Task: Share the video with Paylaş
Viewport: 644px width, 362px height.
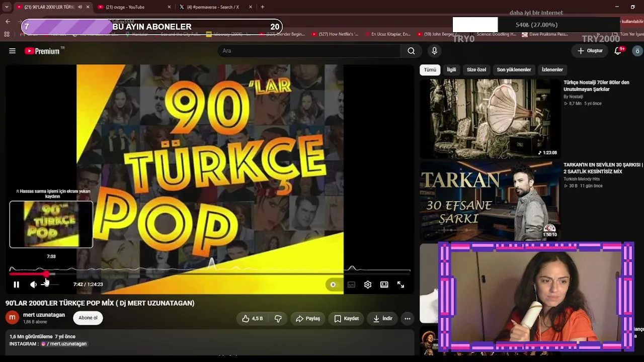Action: click(x=308, y=318)
